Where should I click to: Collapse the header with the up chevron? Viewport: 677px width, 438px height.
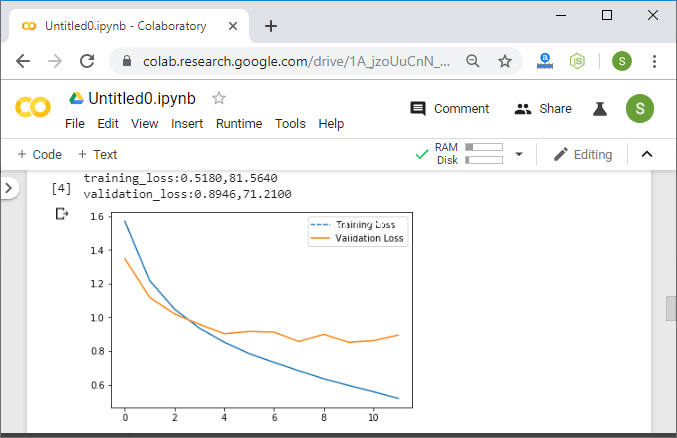point(646,154)
